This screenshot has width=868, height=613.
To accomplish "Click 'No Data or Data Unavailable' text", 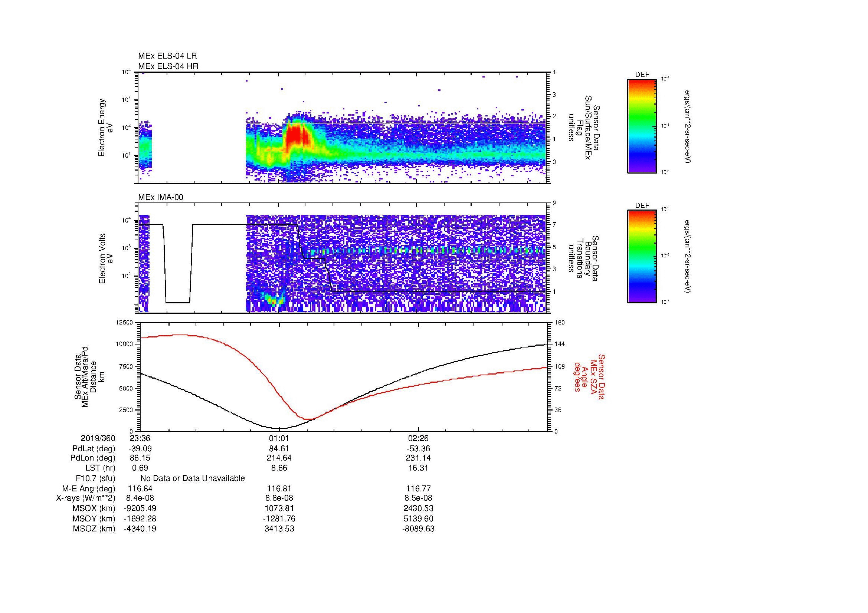I will click(x=193, y=478).
